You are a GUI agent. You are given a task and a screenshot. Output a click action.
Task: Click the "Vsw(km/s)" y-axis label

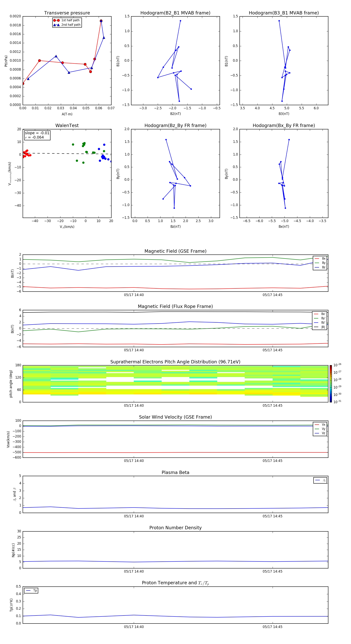(x=8, y=439)
